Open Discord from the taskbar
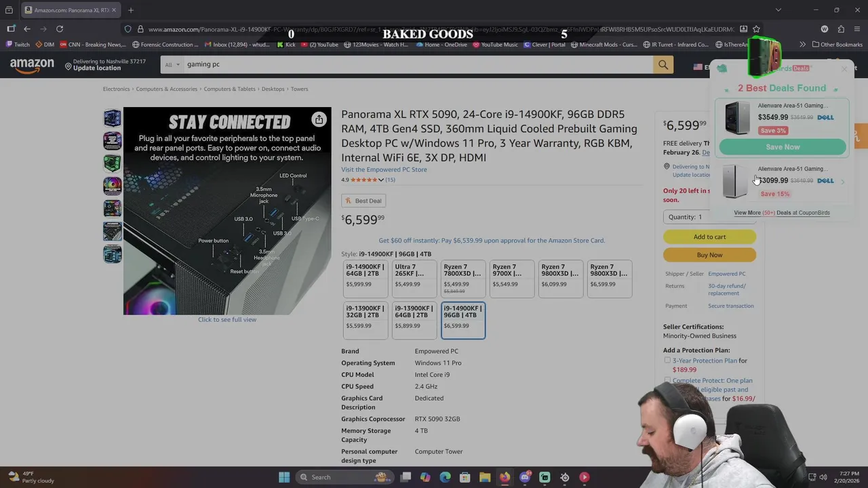This screenshot has width=868, height=488. coord(525,477)
